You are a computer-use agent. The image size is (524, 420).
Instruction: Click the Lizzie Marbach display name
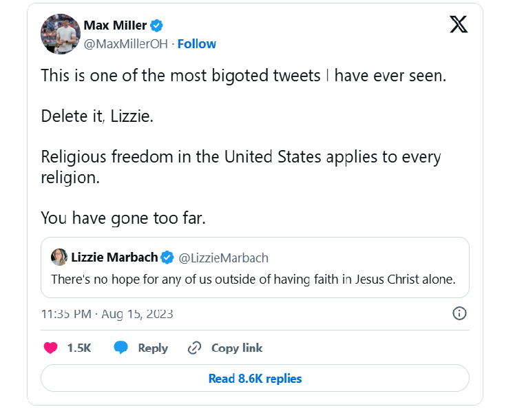pyautogui.click(x=113, y=258)
